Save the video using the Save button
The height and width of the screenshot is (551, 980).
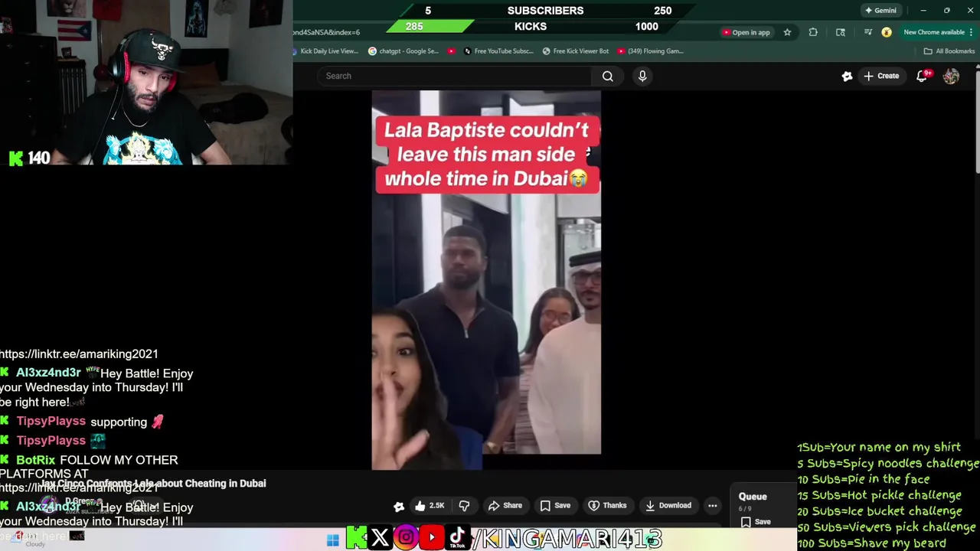pos(555,506)
